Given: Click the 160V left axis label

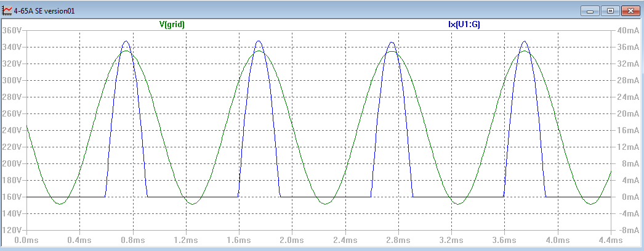Looking at the screenshot, I should point(12,197).
